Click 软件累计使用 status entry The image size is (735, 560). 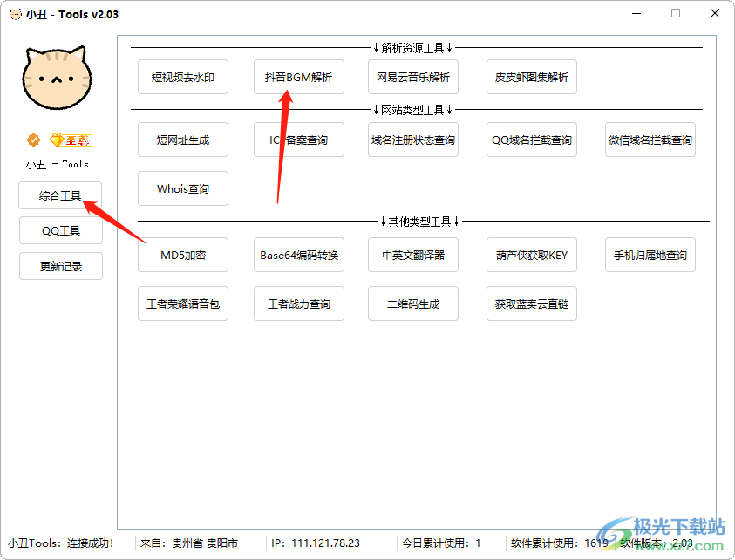(x=560, y=543)
